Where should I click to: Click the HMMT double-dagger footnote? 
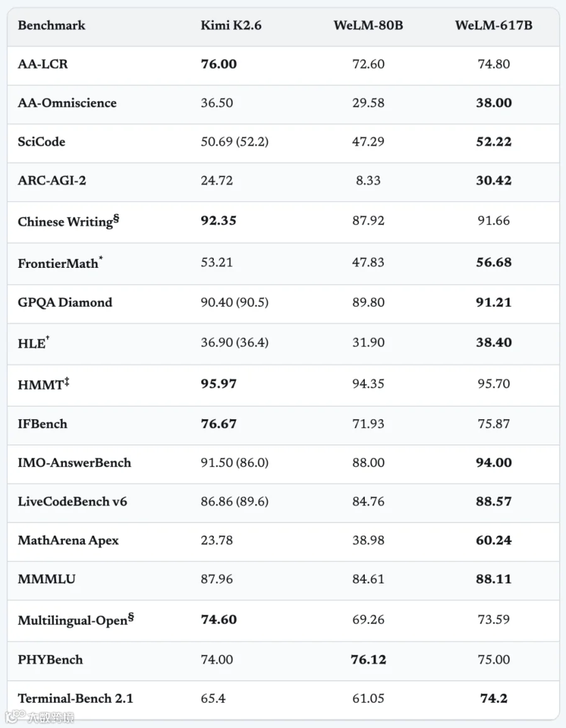67,382
